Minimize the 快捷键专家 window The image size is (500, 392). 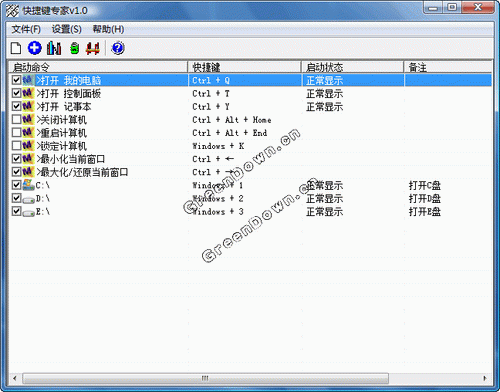coord(433,8)
